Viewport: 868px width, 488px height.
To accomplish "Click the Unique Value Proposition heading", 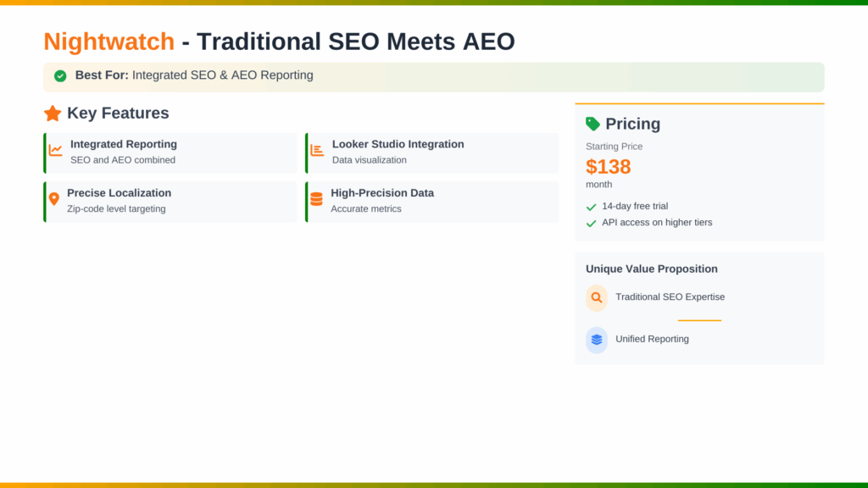I will 652,269.
